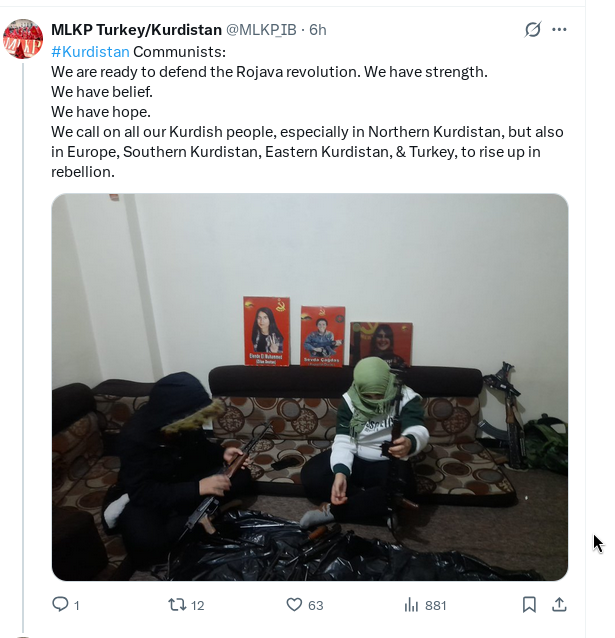Image resolution: width=615 pixels, height=638 pixels.
Task: Open the MLKP profile avatar
Action: 23,39
